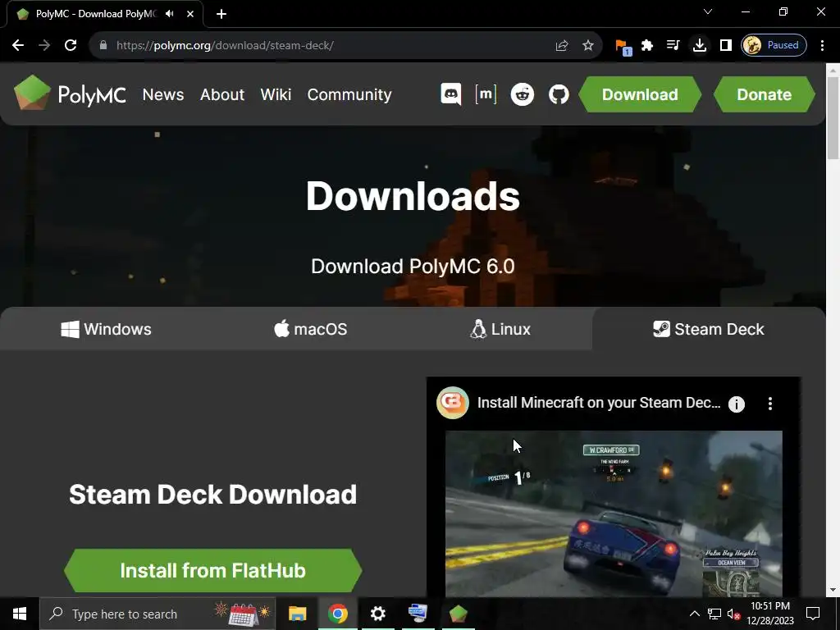Open the News menu item

(163, 94)
